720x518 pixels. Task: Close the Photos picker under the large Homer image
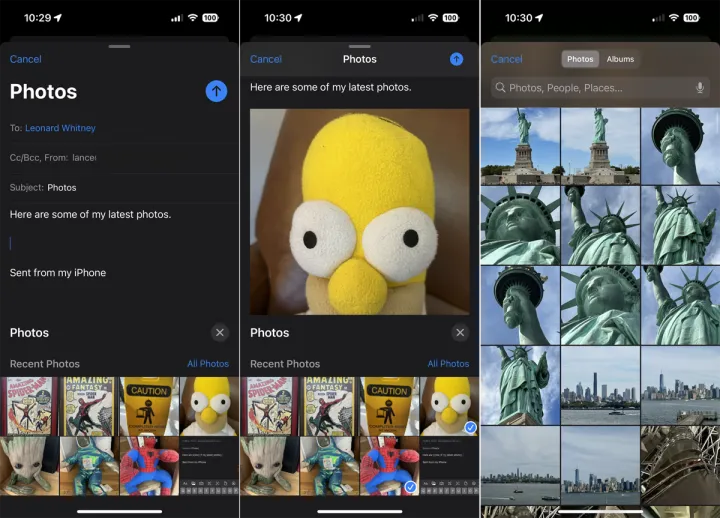click(460, 332)
